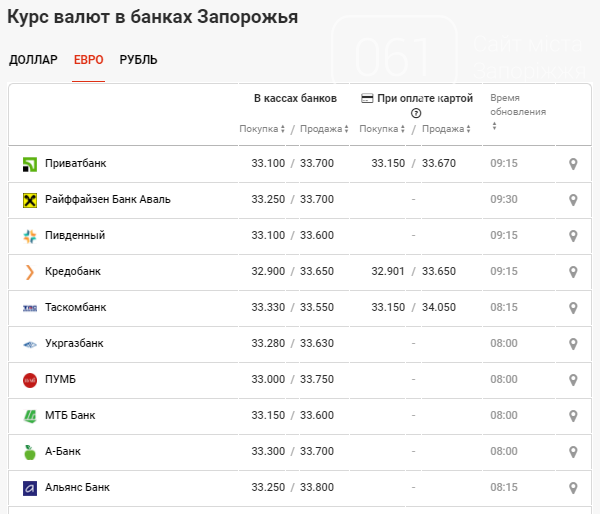
Task: Open the location pin for Кредобанк
Action: 573,272
